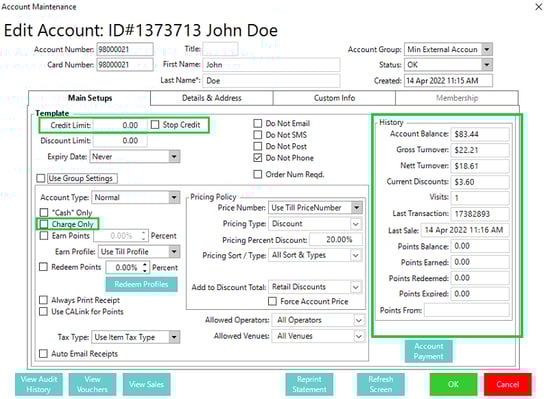Check the Do Not SMS box
The height and width of the screenshot is (399, 548).
point(258,135)
